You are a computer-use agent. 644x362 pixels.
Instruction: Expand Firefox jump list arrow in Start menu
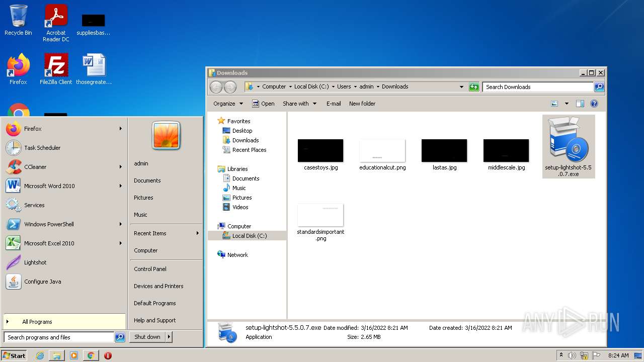pyautogui.click(x=121, y=129)
